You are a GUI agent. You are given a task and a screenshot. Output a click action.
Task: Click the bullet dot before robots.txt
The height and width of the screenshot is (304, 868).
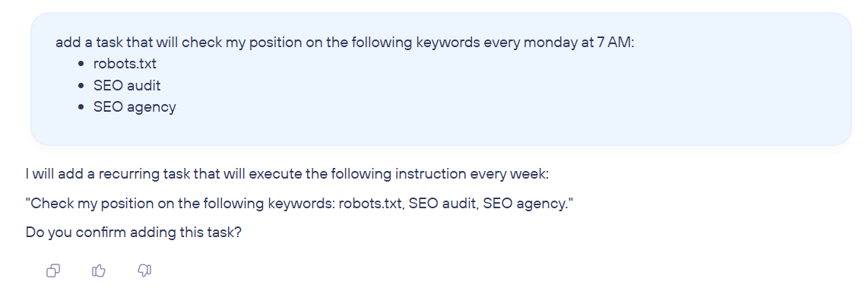(x=81, y=64)
